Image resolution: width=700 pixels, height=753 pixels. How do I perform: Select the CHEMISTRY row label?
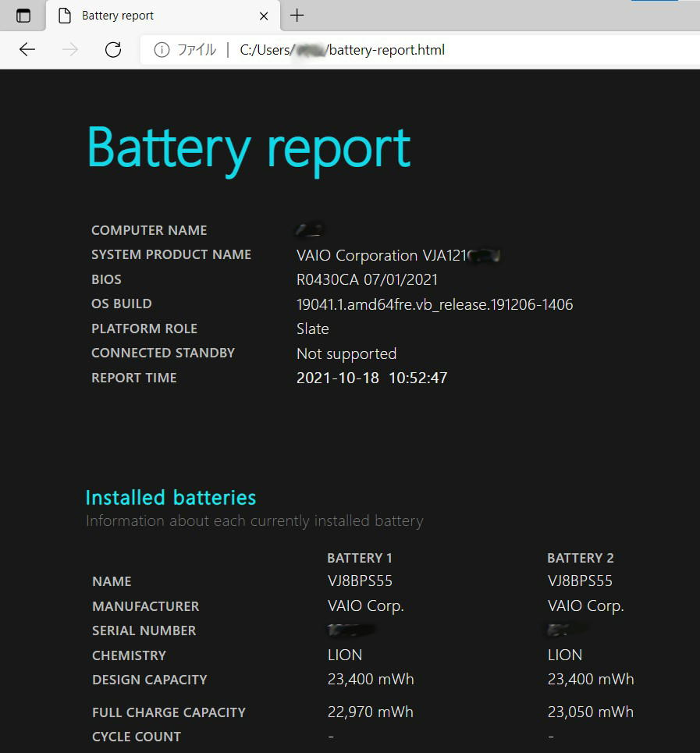pyautogui.click(x=129, y=655)
